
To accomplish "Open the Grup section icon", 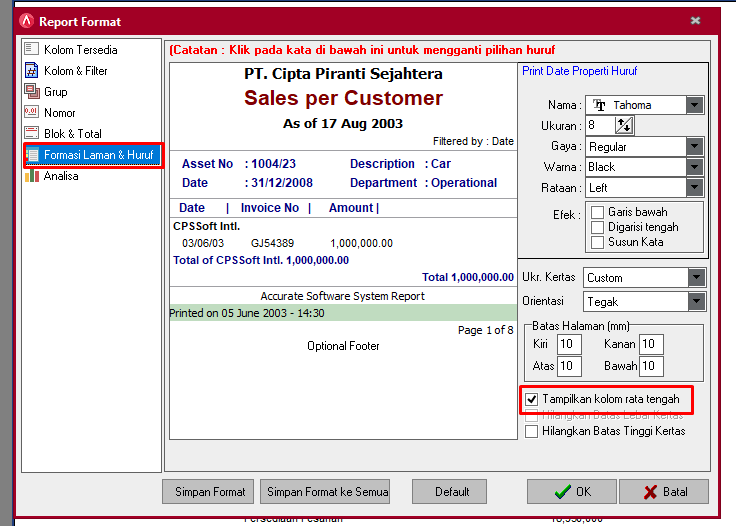I will (32, 91).
